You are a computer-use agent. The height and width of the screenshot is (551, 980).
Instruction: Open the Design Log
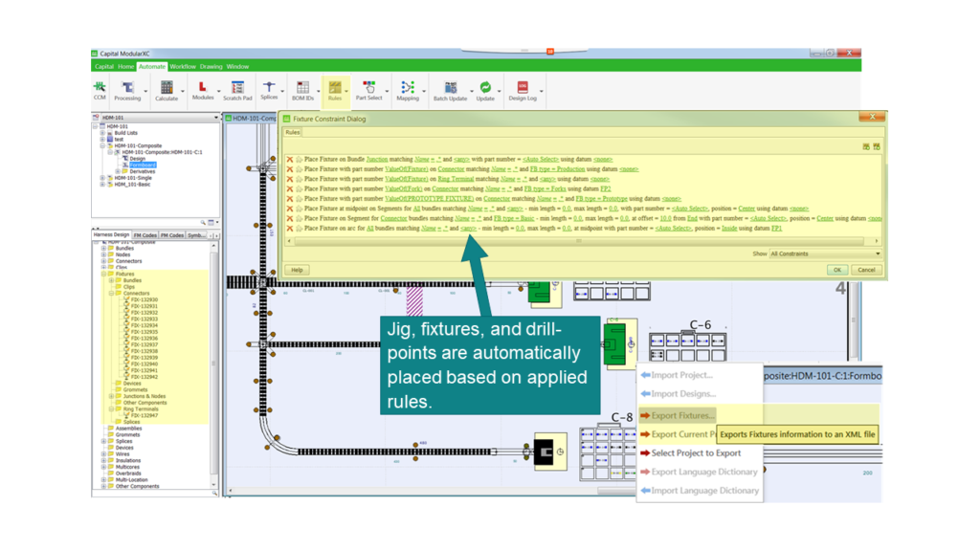523,91
